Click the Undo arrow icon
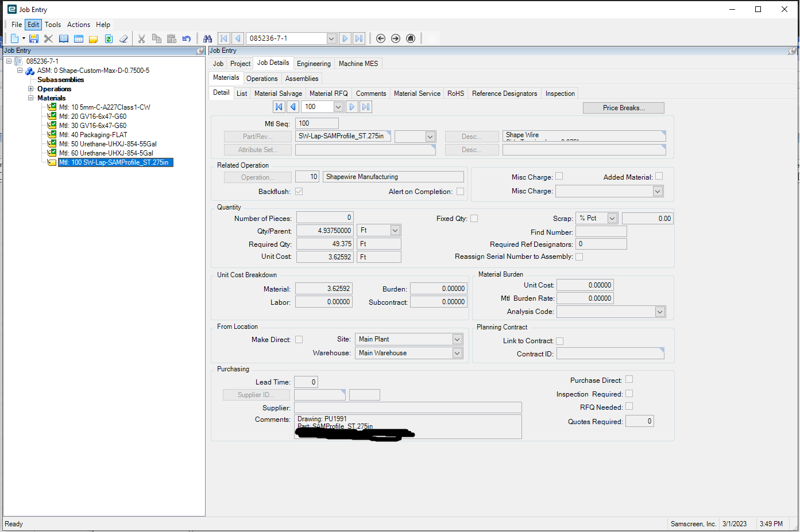Viewport: 800px width, 532px height. (187, 38)
